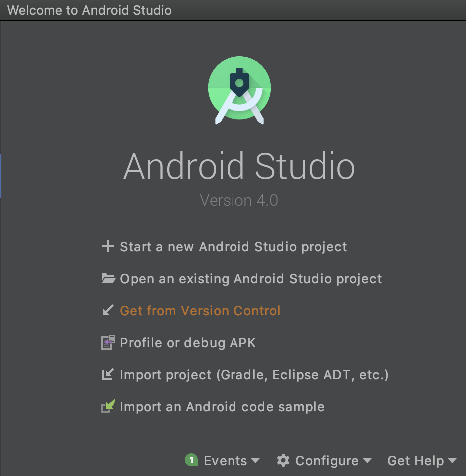The width and height of the screenshot is (466, 476).
Task: Click the code sample import icon
Action: click(108, 406)
